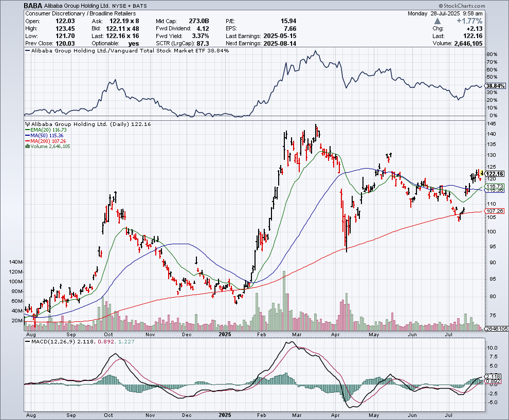The image size is (509, 420).
Task: Click the 107.26 MA(200) price tag on axis
Action: pos(495,211)
